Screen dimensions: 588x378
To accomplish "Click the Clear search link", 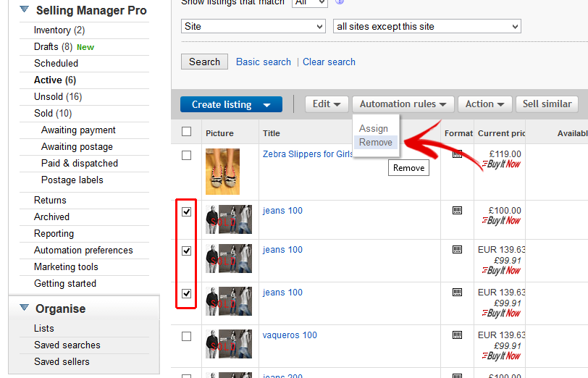I will tap(329, 62).
